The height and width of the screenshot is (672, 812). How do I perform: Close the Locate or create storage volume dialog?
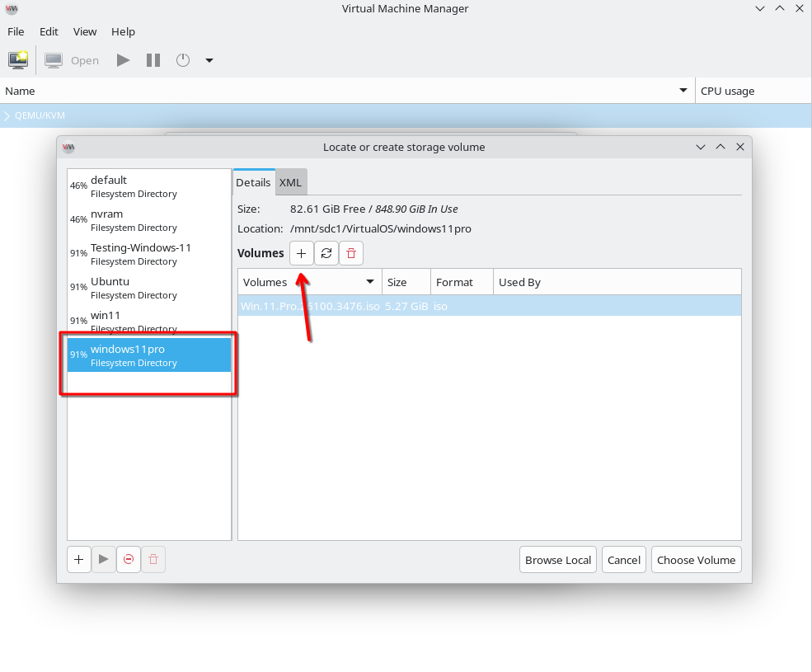click(740, 147)
